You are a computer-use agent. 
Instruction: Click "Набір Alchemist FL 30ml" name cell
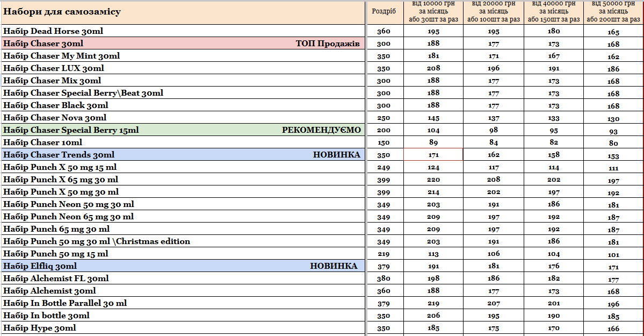[56, 278]
